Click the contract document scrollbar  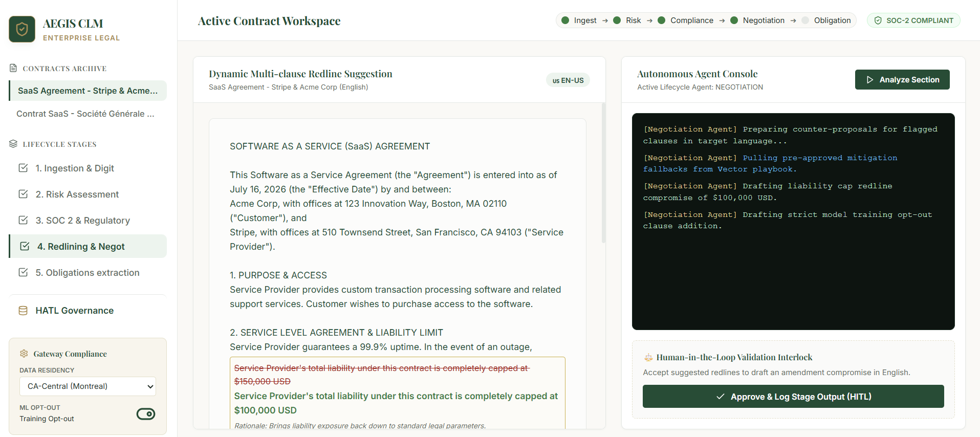(603, 173)
